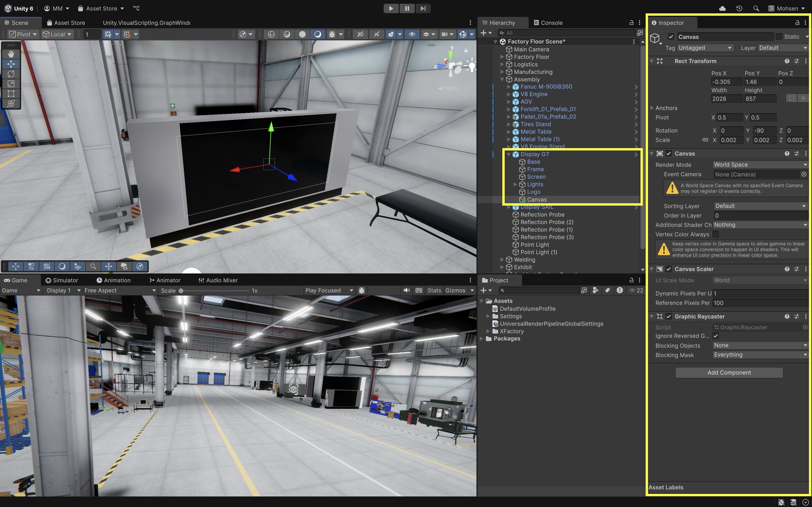The image size is (812, 507).
Task: Mute audio in Game view
Action: click(x=407, y=290)
